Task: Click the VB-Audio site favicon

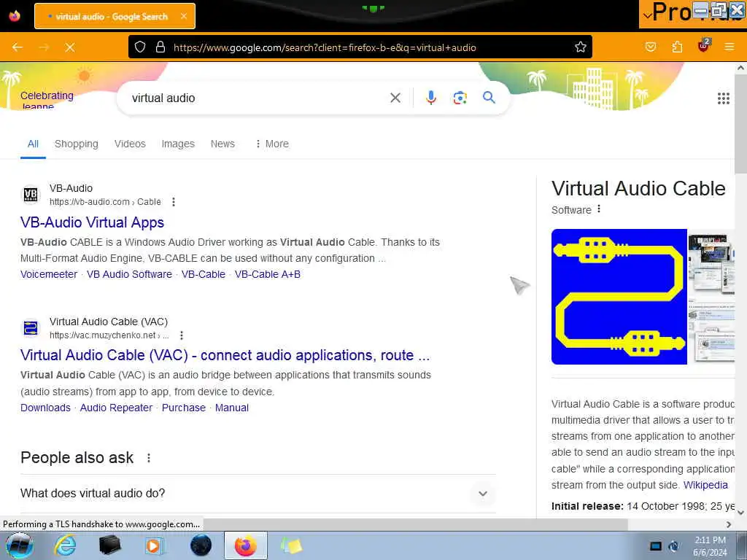Action: pos(31,195)
